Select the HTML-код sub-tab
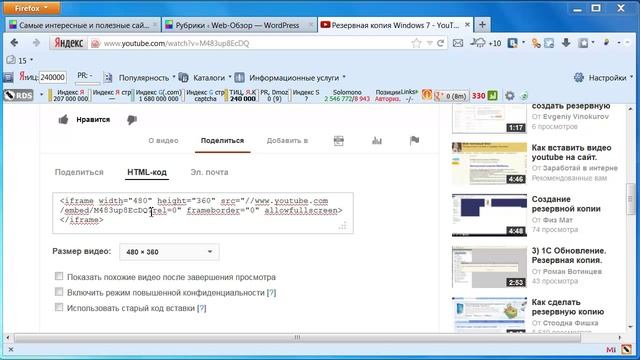 pos(147,172)
